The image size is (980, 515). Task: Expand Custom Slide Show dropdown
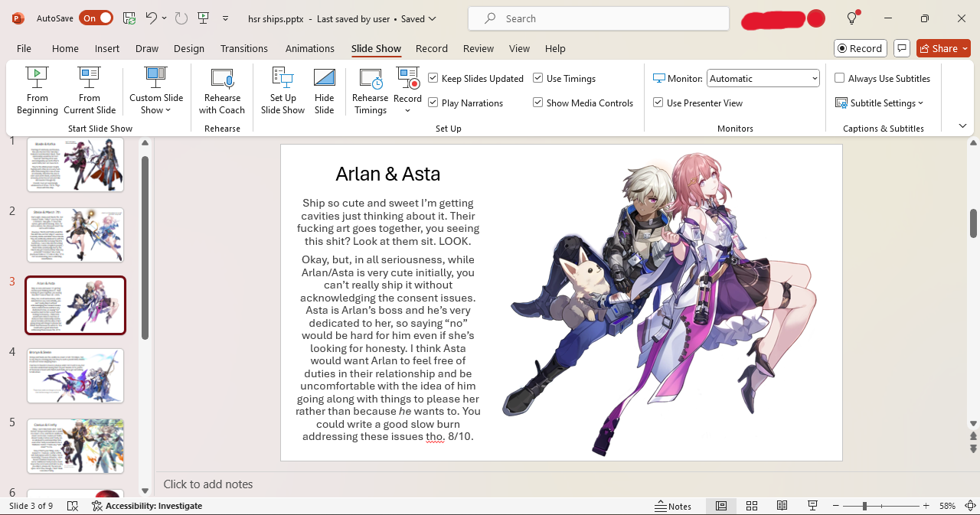click(x=156, y=103)
